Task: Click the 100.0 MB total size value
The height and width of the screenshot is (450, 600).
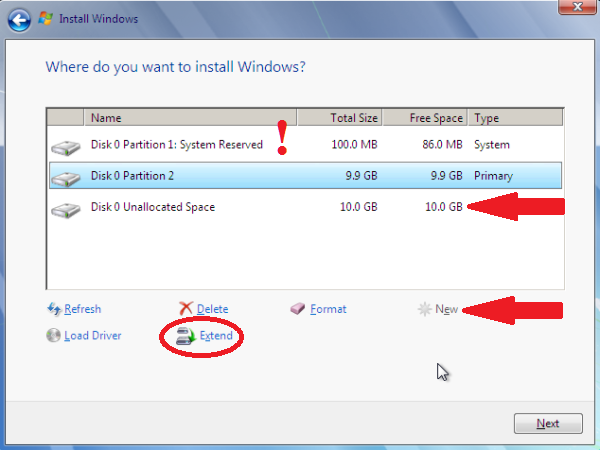Action: coord(354,144)
